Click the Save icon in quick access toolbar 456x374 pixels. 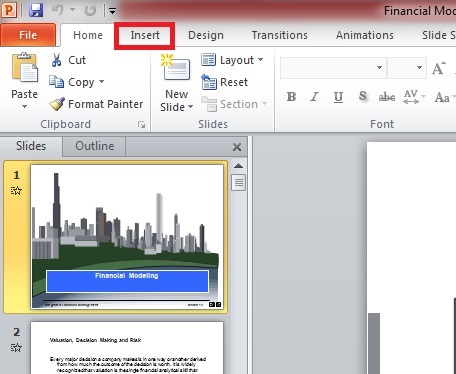(36, 10)
